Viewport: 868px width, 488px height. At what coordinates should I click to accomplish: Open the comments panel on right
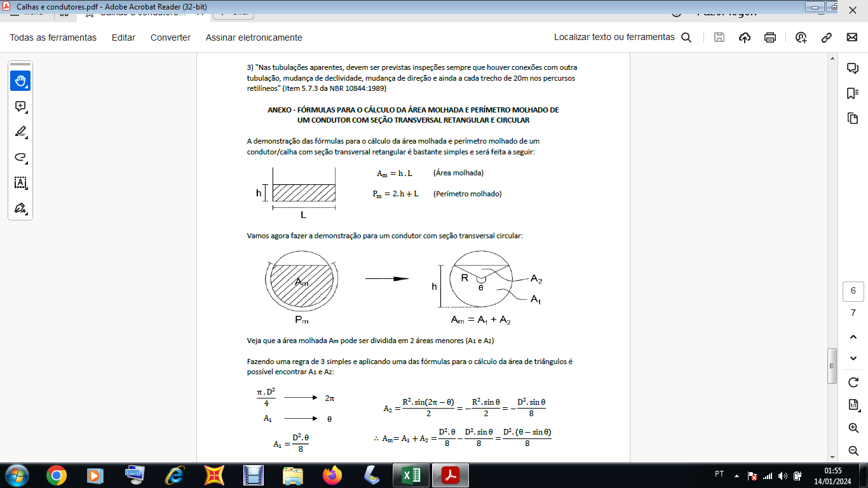point(853,69)
